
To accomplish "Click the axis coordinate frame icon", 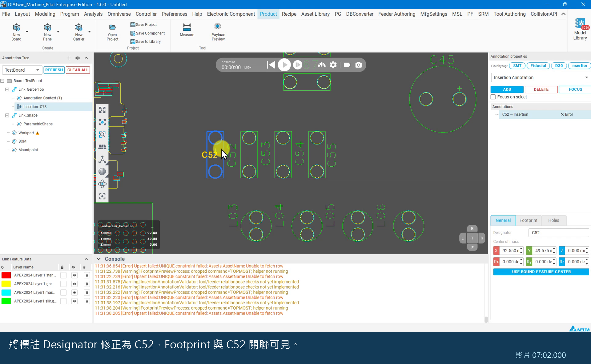I will pyautogui.click(x=102, y=159).
